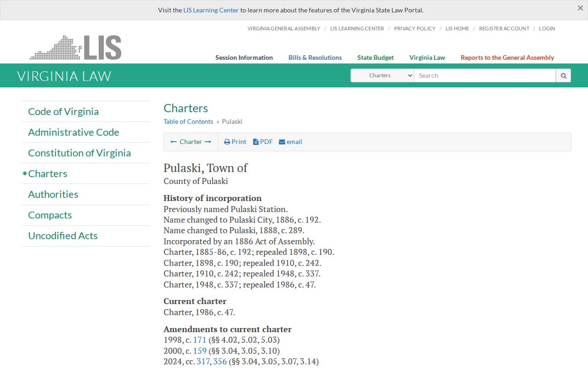Open State Budget menu

375,57
